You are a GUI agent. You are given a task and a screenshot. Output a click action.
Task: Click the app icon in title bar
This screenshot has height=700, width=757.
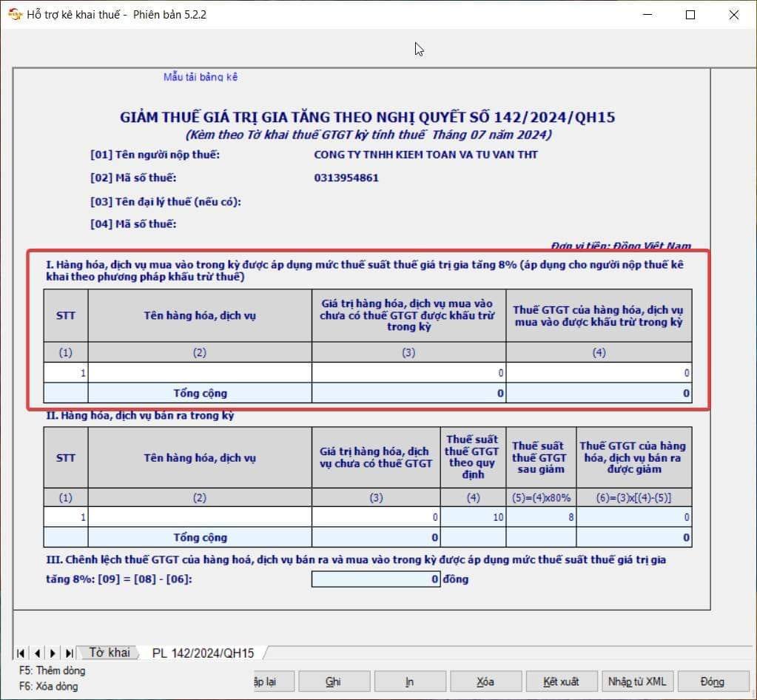pos(14,14)
